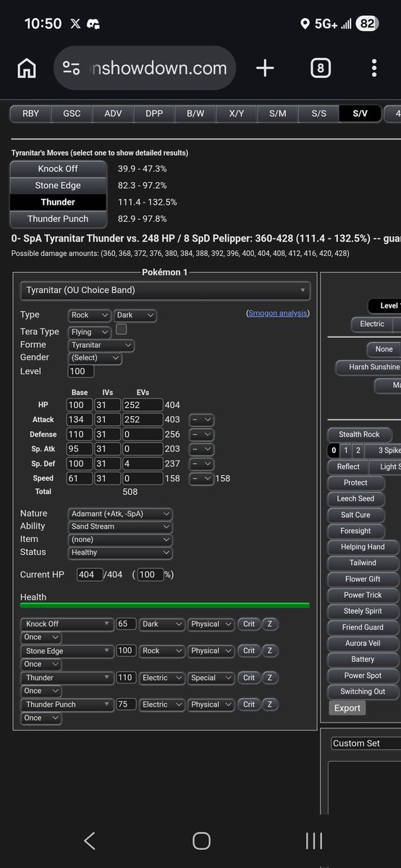Switch to the DPP generation tab

click(154, 114)
